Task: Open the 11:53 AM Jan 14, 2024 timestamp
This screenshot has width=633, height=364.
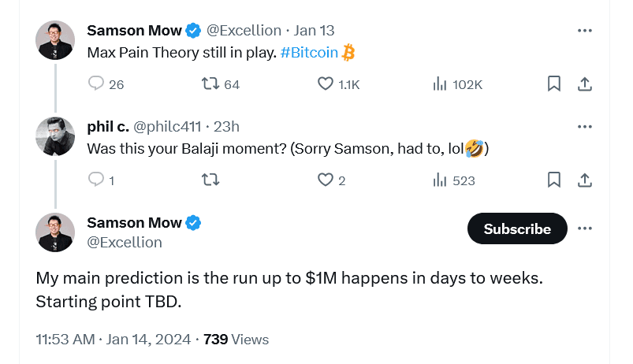Action: pyautogui.click(x=114, y=340)
